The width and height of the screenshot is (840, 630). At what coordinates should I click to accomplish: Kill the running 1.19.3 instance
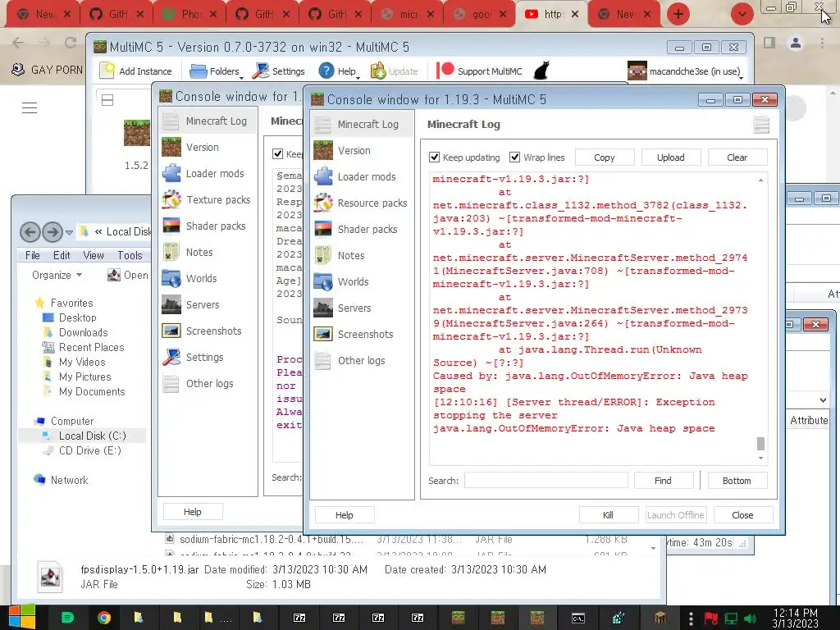point(608,515)
